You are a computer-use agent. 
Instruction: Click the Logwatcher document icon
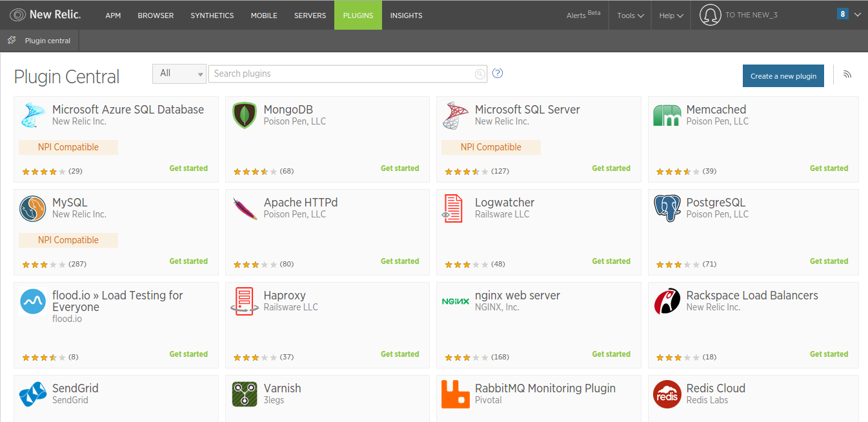454,208
